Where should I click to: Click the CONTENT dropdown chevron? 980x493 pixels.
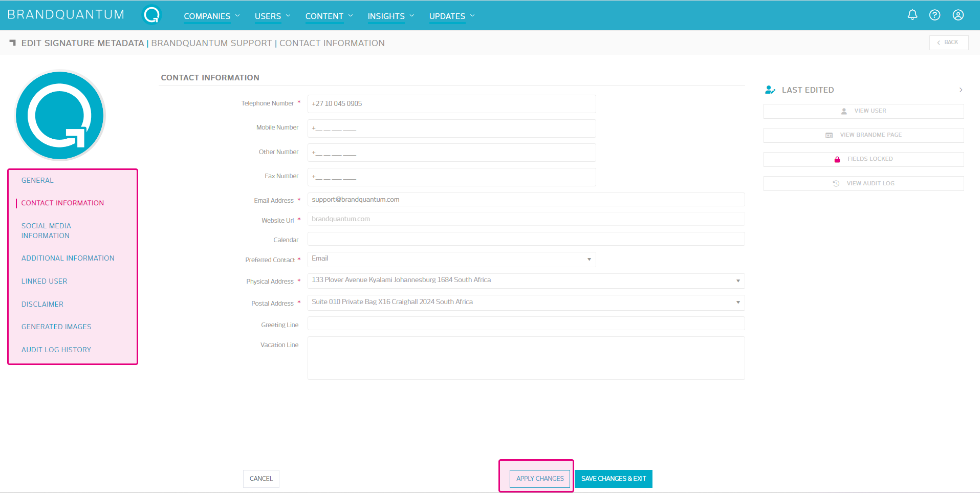tap(351, 16)
